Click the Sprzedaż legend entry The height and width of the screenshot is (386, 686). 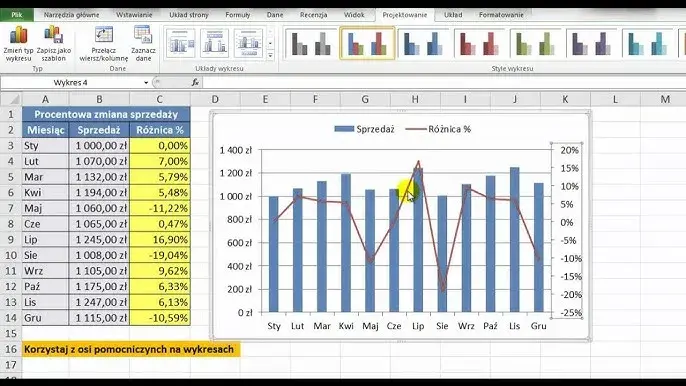coord(364,129)
